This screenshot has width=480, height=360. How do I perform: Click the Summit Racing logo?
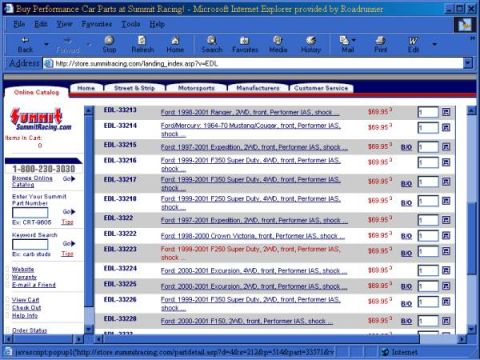pos(40,119)
